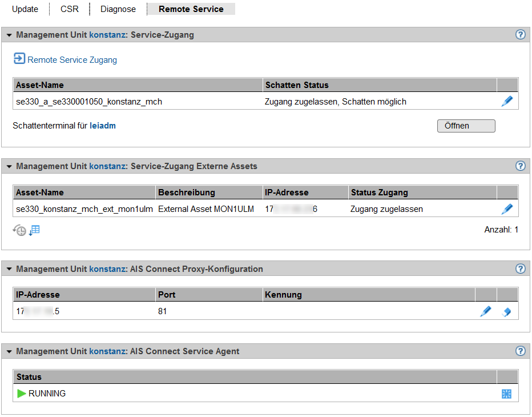Open help for Service-Zugang Externe Assets

(520, 166)
